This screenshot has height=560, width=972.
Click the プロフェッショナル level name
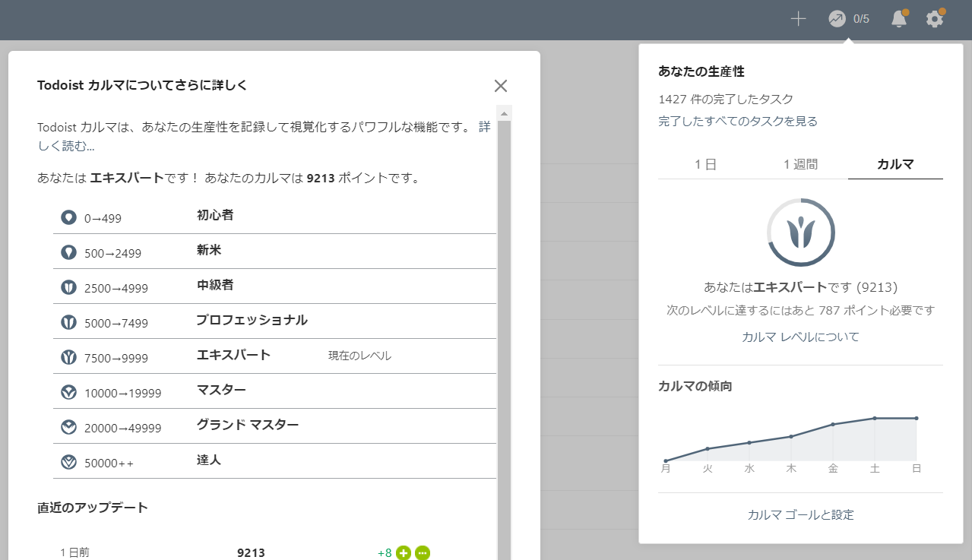[x=252, y=320]
